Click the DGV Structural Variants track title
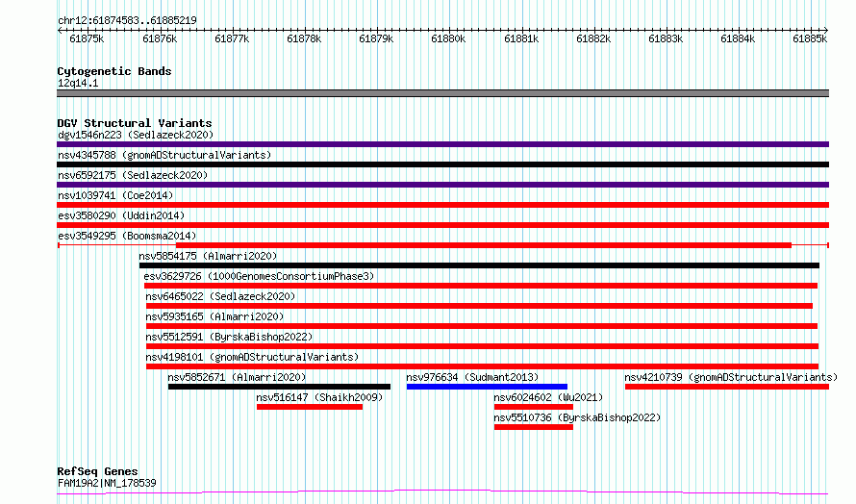The image size is (856, 504). coord(135,123)
